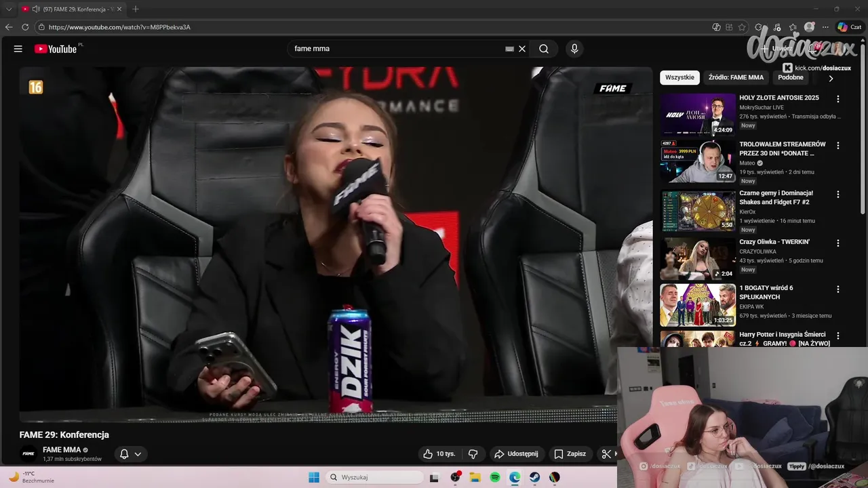Open notification bell subscription dropdown

pos(130,454)
